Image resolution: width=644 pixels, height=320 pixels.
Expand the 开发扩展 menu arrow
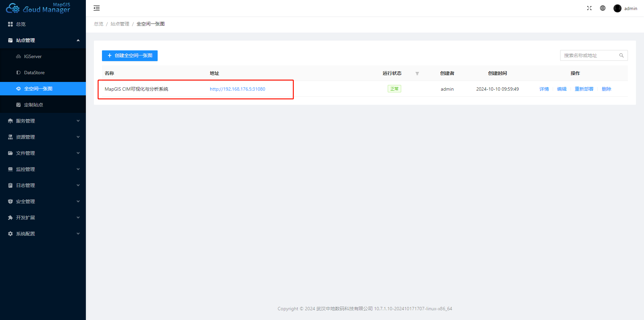78,218
